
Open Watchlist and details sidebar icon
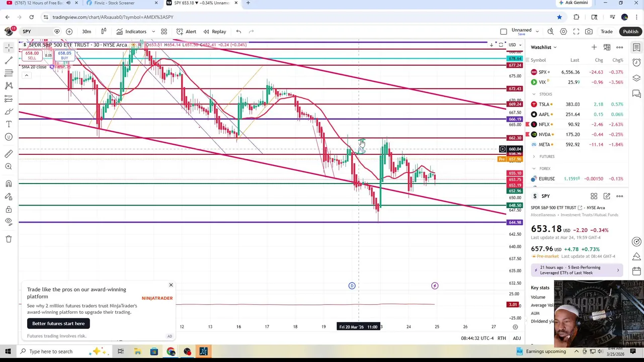point(636,48)
